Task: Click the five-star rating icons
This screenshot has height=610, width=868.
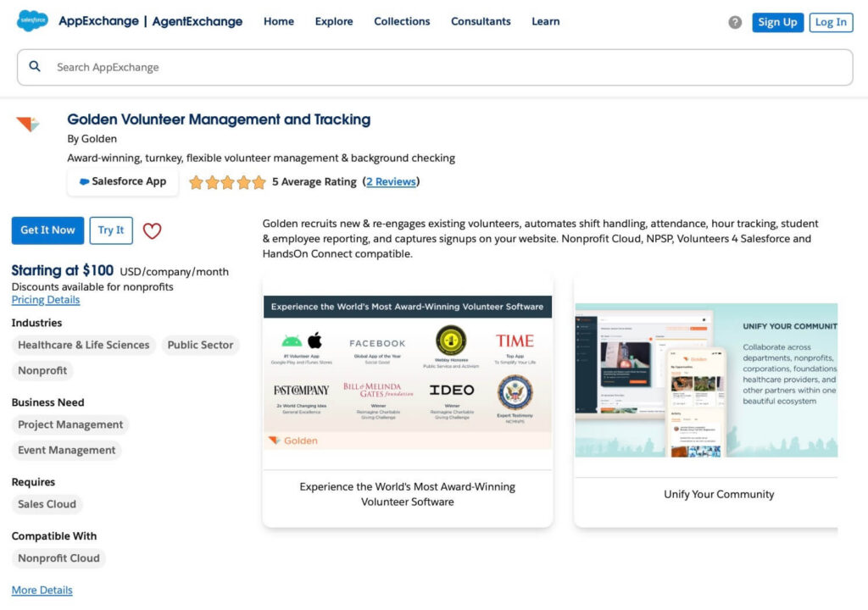Action: click(x=227, y=182)
